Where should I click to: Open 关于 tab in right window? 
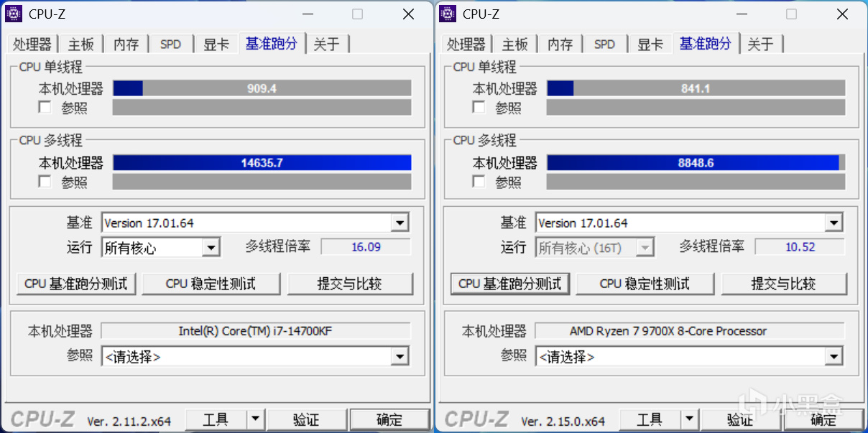pyautogui.click(x=761, y=45)
